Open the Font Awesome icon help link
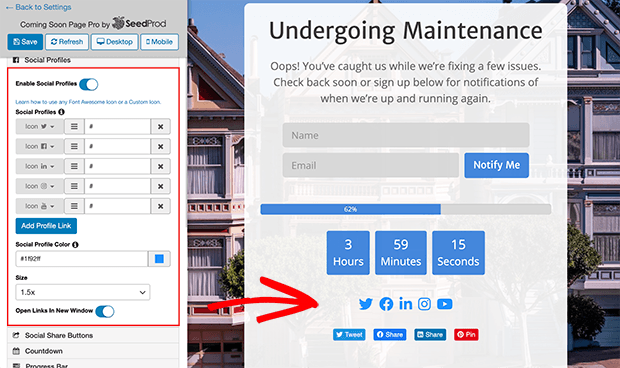 [x=88, y=102]
